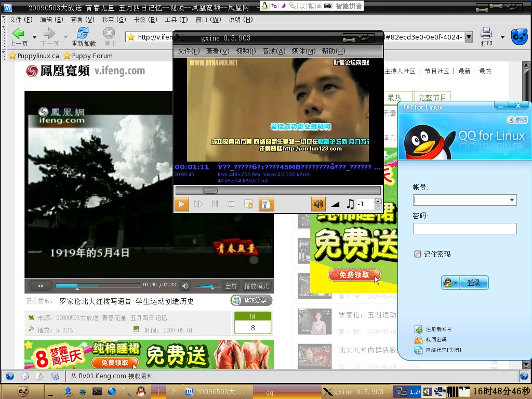Open gxine 文件(F) menu
This screenshot has height=399, width=532.
pyautogui.click(x=188, y=51)
